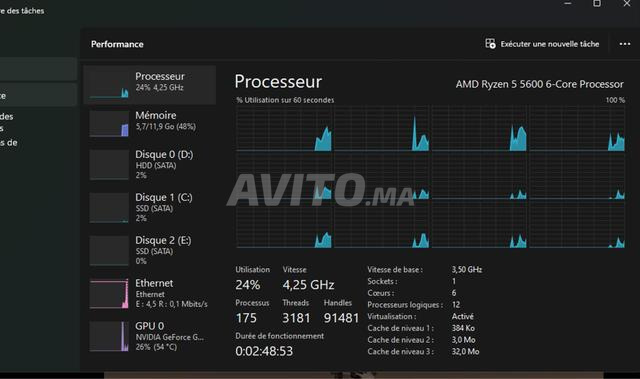Click the first logical processor graph

284,129
